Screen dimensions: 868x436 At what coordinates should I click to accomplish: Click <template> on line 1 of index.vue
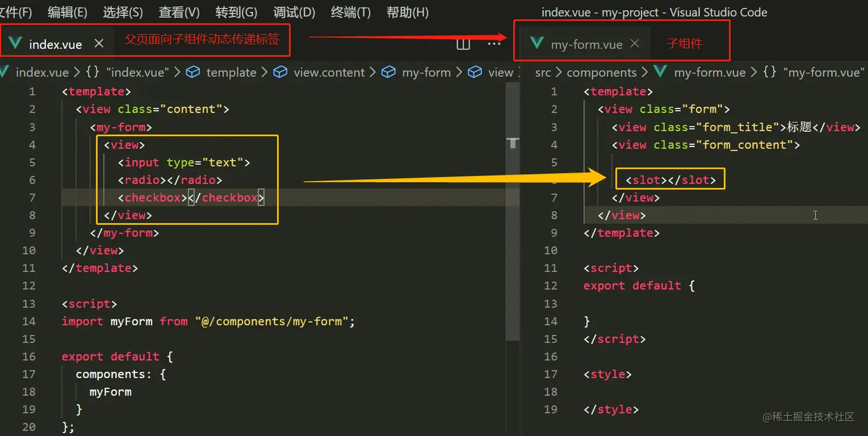(97, 92)
